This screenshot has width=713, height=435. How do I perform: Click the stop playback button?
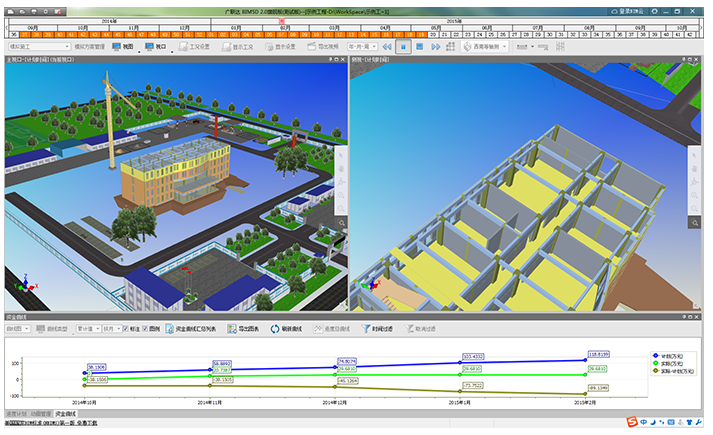tap(420, 46)
